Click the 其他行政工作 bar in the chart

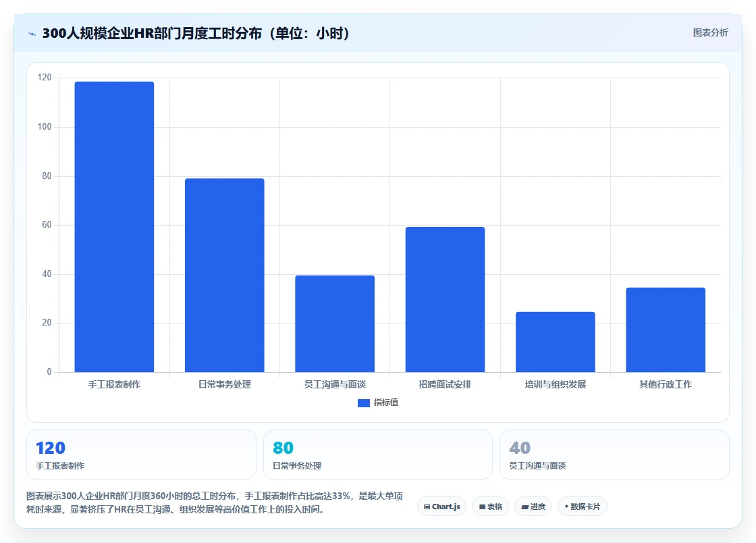(x=666, y=330)
